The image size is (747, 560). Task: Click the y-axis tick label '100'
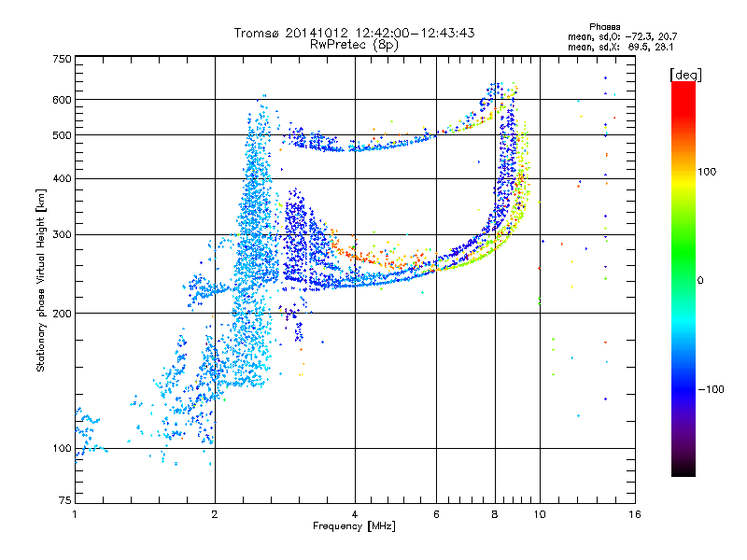(63, 448)
